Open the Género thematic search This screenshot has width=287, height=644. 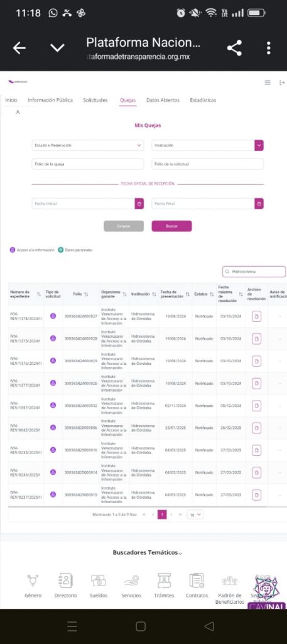(x=33, y=586)
